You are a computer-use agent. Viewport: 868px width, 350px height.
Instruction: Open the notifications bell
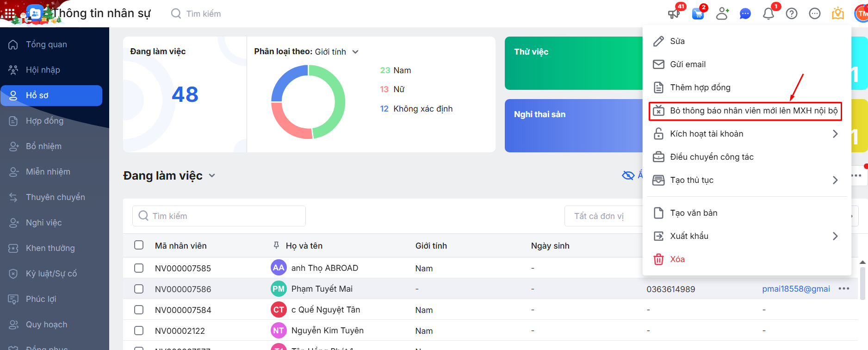pyautogui.click(x=769, y=13)
